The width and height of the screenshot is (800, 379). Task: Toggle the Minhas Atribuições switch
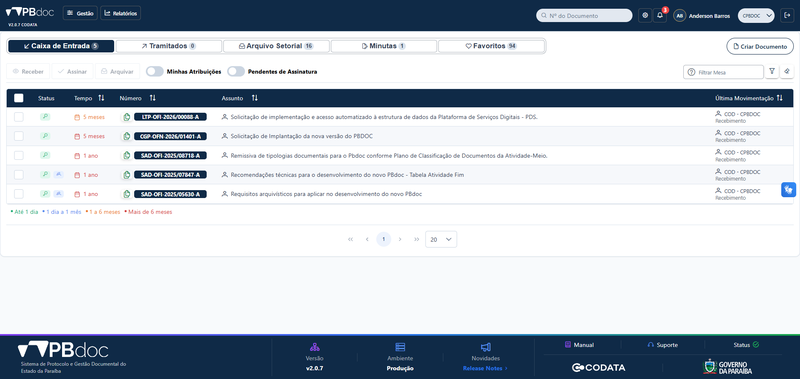(155, 72)
